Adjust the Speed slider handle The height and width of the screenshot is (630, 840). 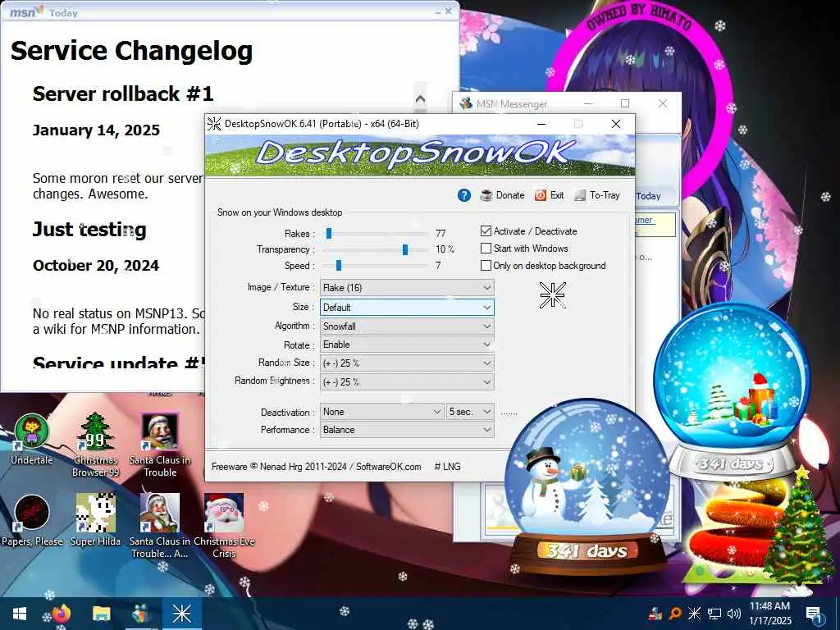[x=339, y=266]
